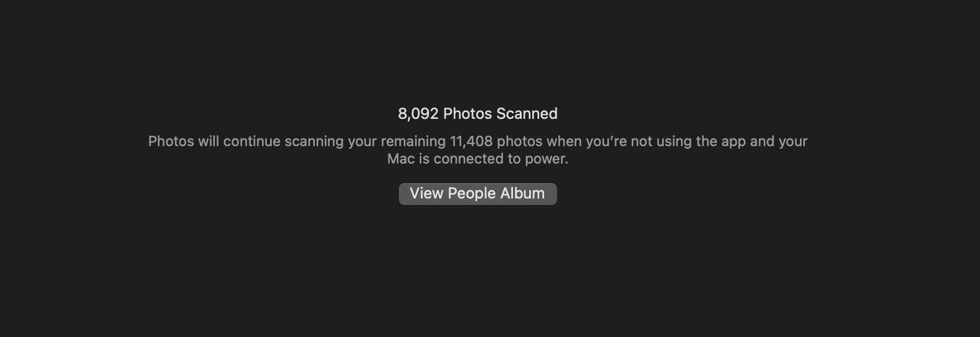The height and width of the screenshot is (337, 980).
Task: Click "and your" at the first line's end
Action: pyautogui.click(x=779, y=141)
